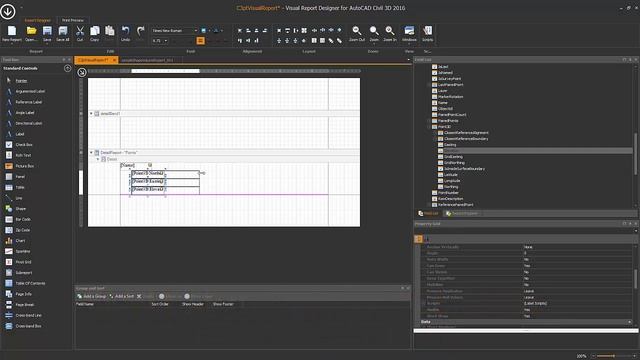Select the Chart control
Viewport: 640px width, 360px height.
click(20, 241)
